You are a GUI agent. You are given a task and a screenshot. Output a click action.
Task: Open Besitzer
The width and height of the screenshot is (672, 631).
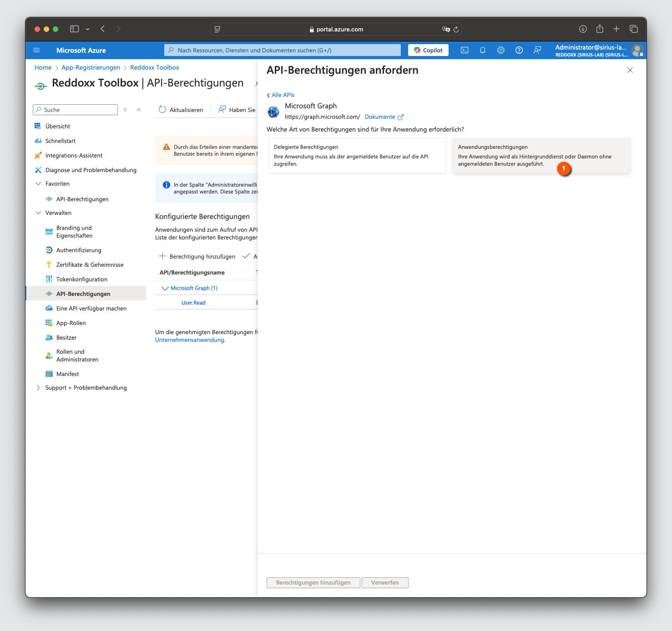click(x=66, y=337)
